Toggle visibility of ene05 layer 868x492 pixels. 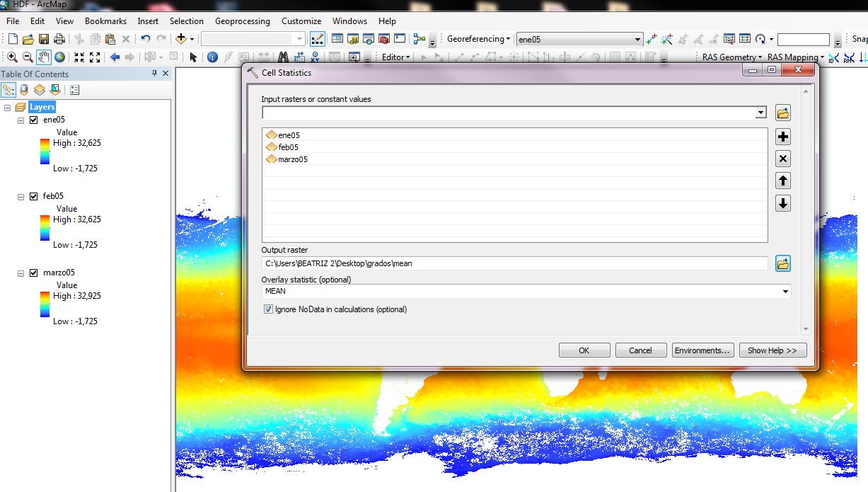pos(33,120)
